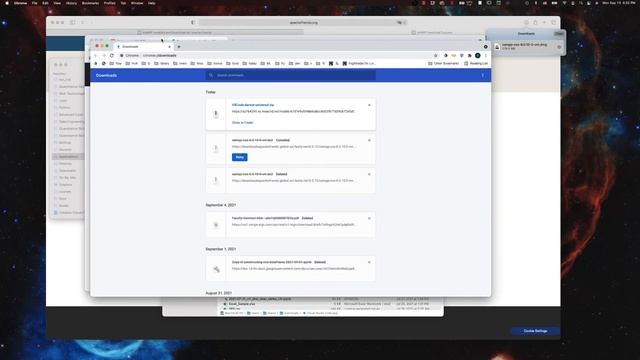Open the Edit menu
This screenshot has height=360, width=640.
[45, 3]
